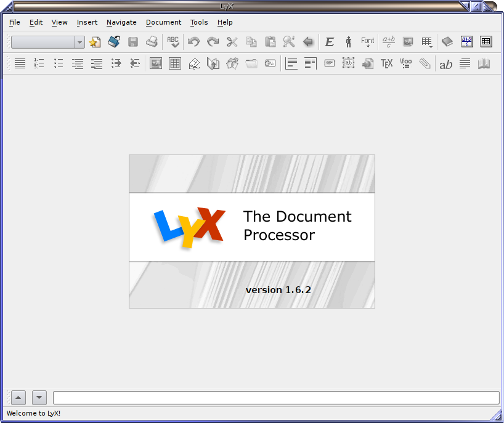Image resolution: width=504 pixels, height=423 pixels.
Task: Insert a footnote
Action: pyautogui.click(x=291, y=63)
